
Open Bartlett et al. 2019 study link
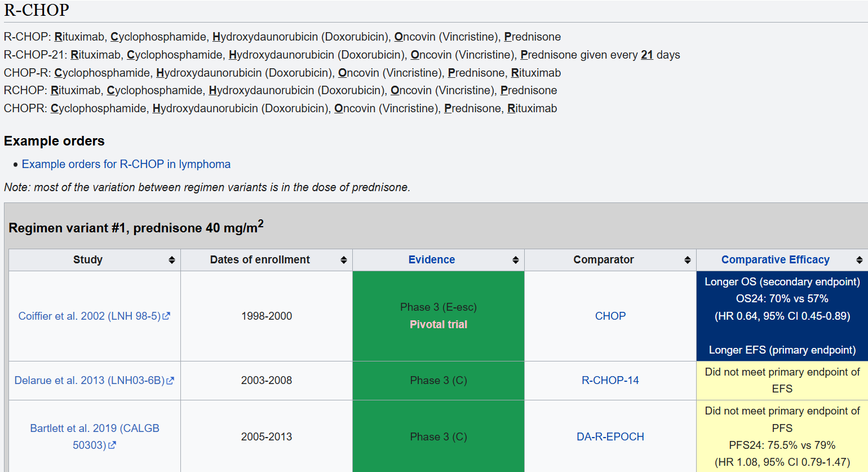(x=94, y=429)
